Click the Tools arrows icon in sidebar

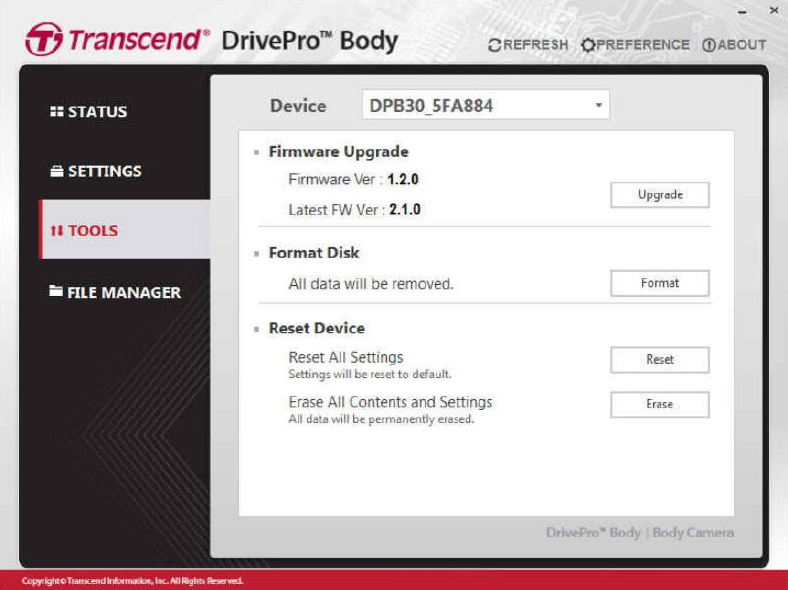tap(57, 231)
